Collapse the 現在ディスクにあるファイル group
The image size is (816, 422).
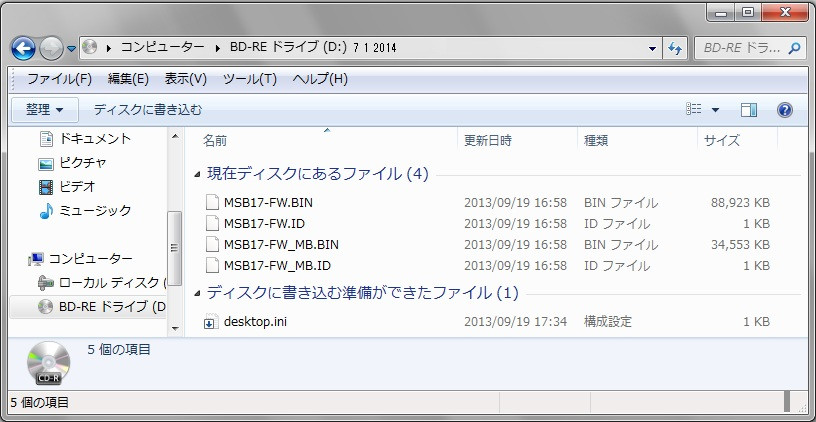click(197, 175)
